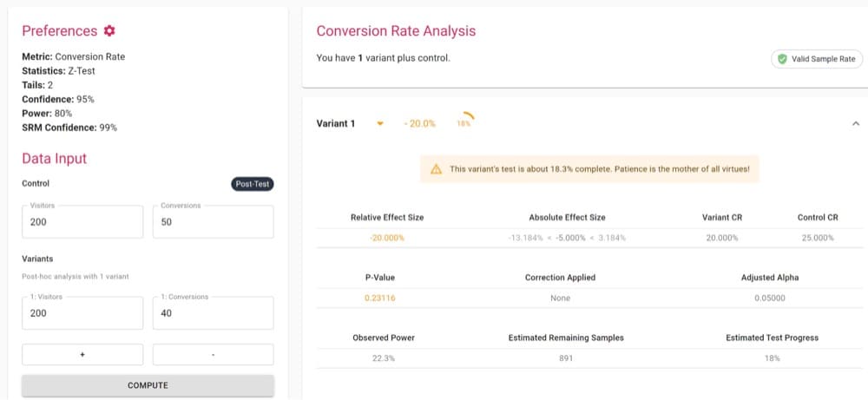The image size is (868, 400).
Task: Click the -20.0% summary value in header
Action: pyautogui.click(x=419, y=123)
